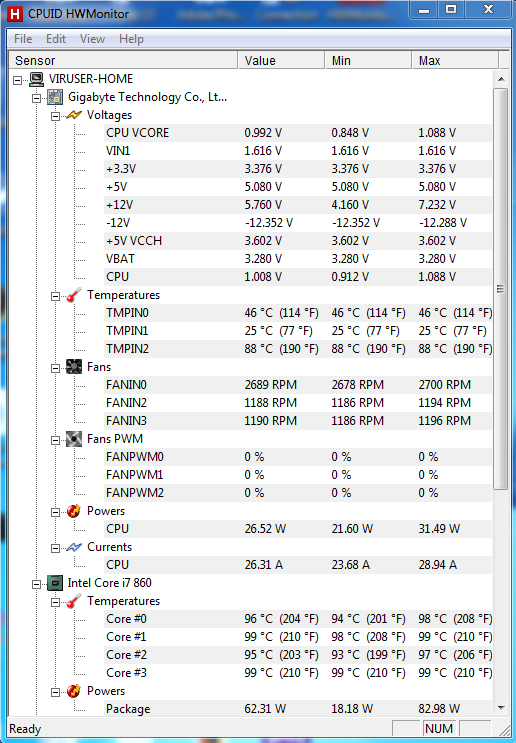Click the vertical scrollbar down arrow
The image size is (516, 743).
[501, 708]
